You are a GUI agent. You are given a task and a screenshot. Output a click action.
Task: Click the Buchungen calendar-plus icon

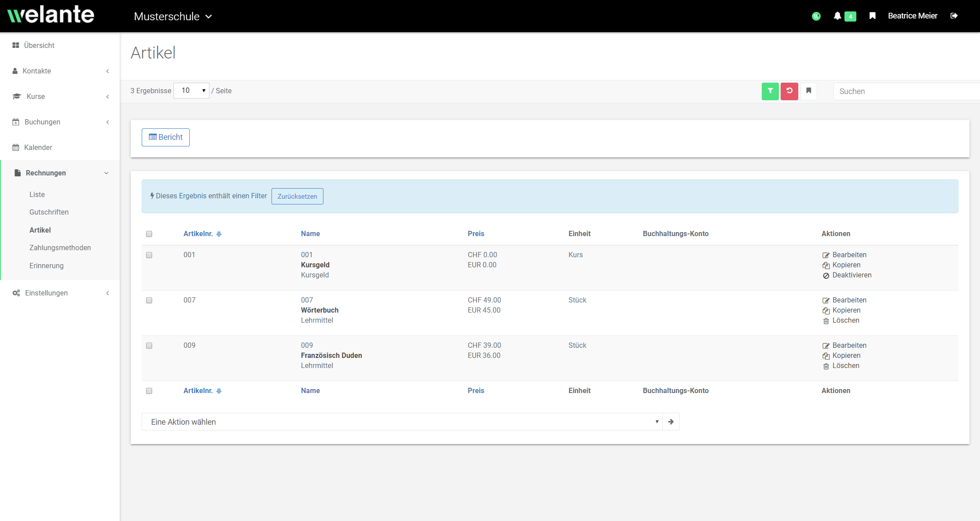(x=16, y=122)
